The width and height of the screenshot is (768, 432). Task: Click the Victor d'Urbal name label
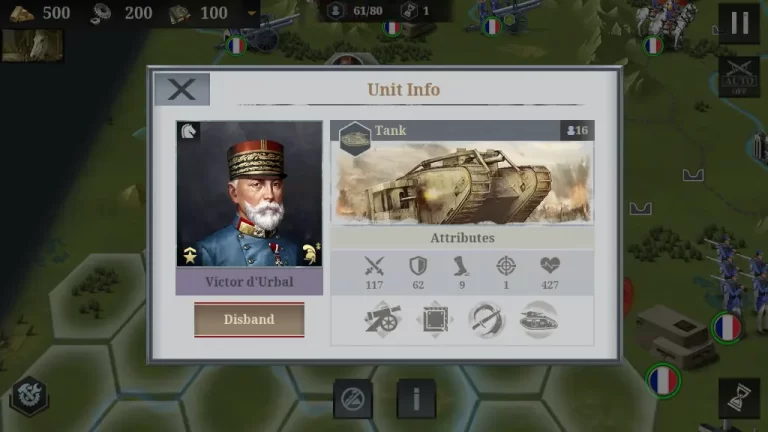[x=249, y=282]
